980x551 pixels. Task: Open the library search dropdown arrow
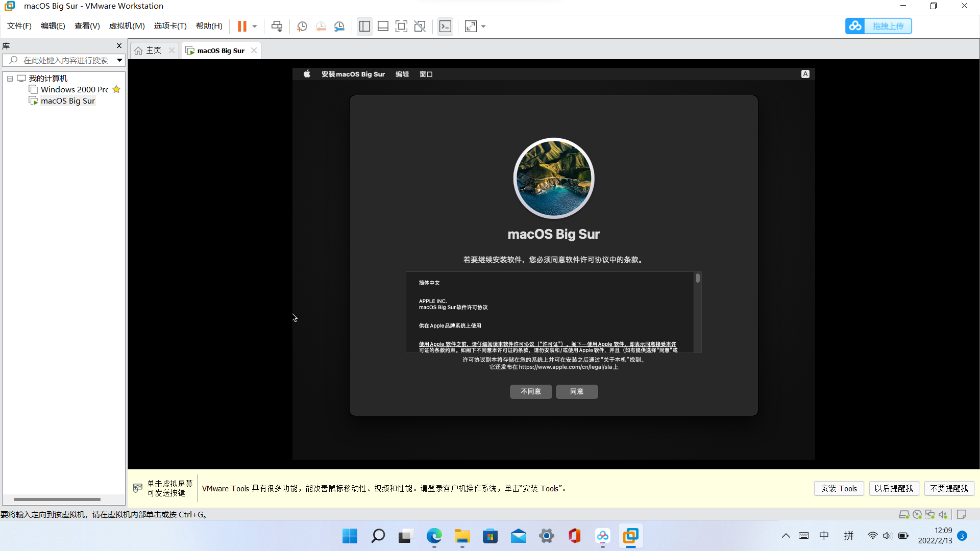tap(119, 60)
